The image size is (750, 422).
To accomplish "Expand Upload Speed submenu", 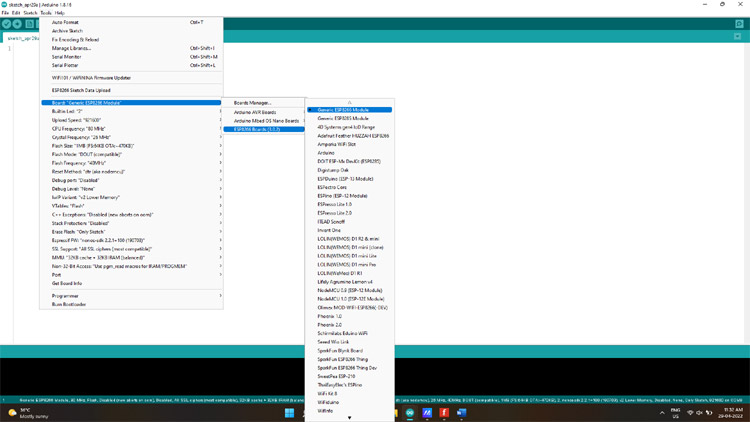I will coord(131,120).
